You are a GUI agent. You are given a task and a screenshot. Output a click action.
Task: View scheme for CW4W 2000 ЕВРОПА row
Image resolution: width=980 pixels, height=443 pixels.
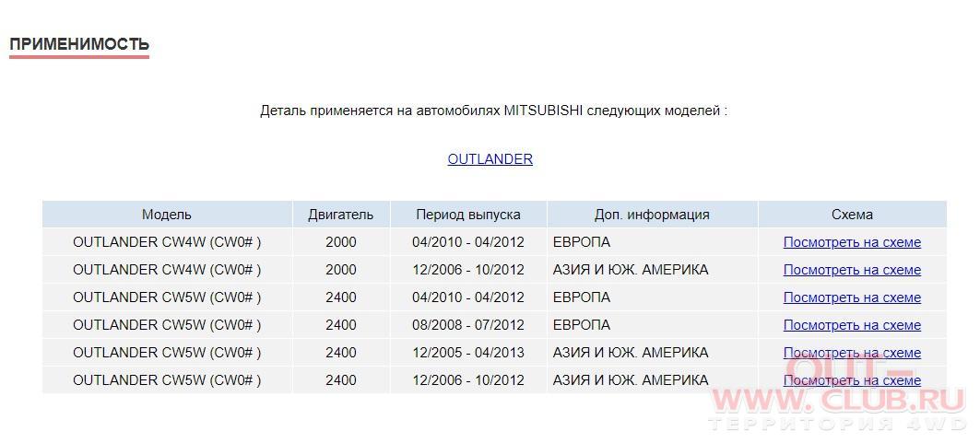pos(852,242)
